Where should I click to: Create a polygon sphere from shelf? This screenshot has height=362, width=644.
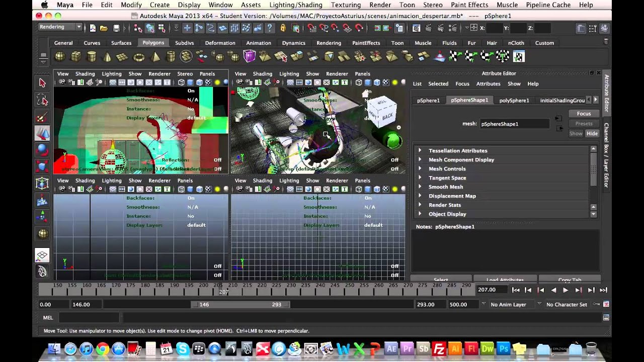(x=60, y=56)
